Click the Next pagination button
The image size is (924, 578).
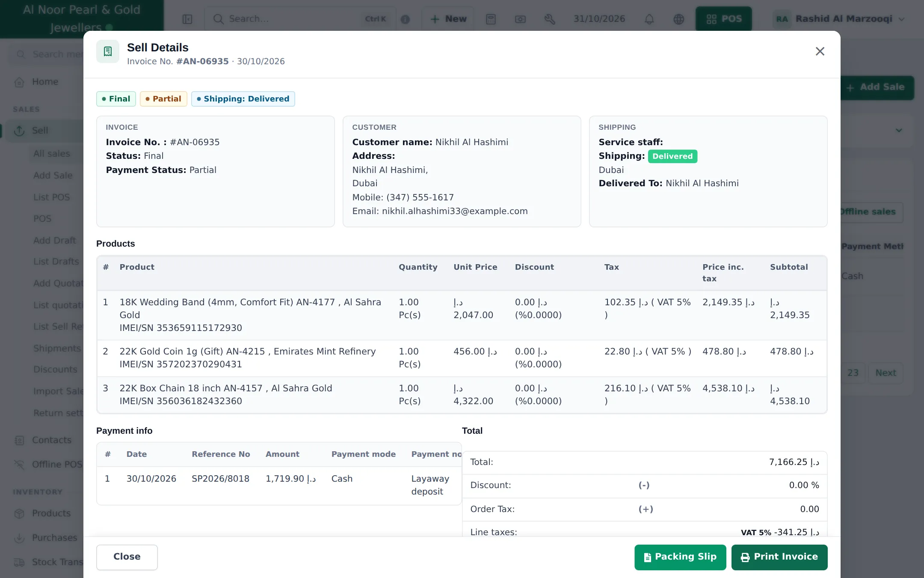pos(885,373)
